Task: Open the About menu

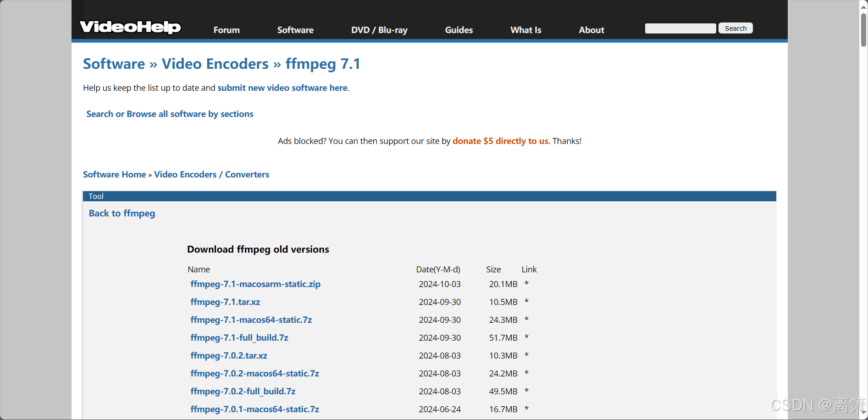Action: [x=592, y=30]
